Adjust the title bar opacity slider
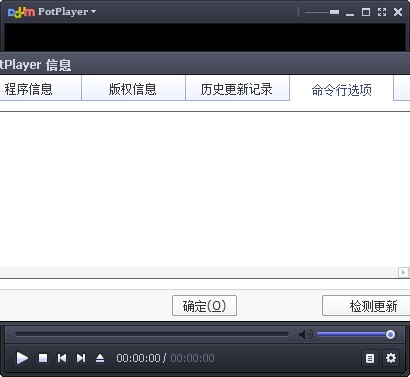The image size is (410, 377). click(322, 12)
